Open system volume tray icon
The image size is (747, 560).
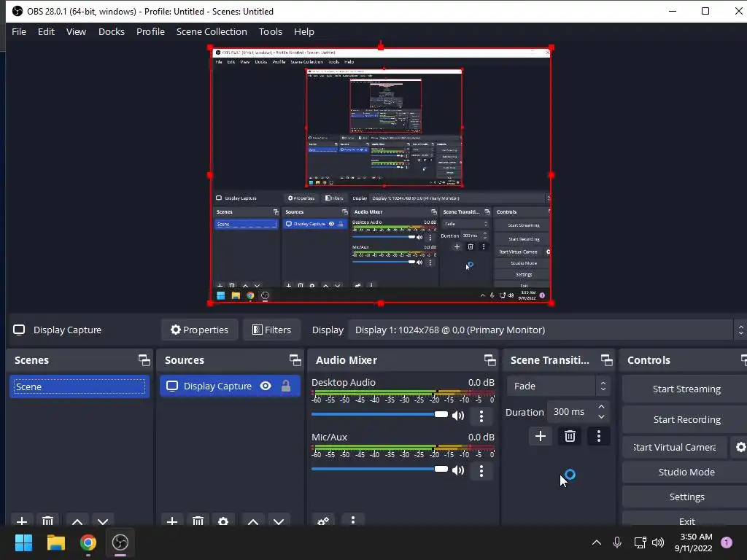click(x=658, y=542)
